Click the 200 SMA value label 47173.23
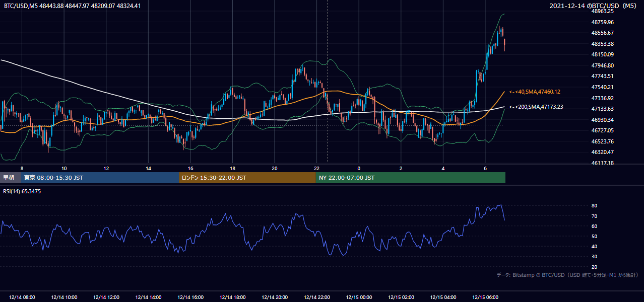644x302 pixels. [x=536, y=107]
